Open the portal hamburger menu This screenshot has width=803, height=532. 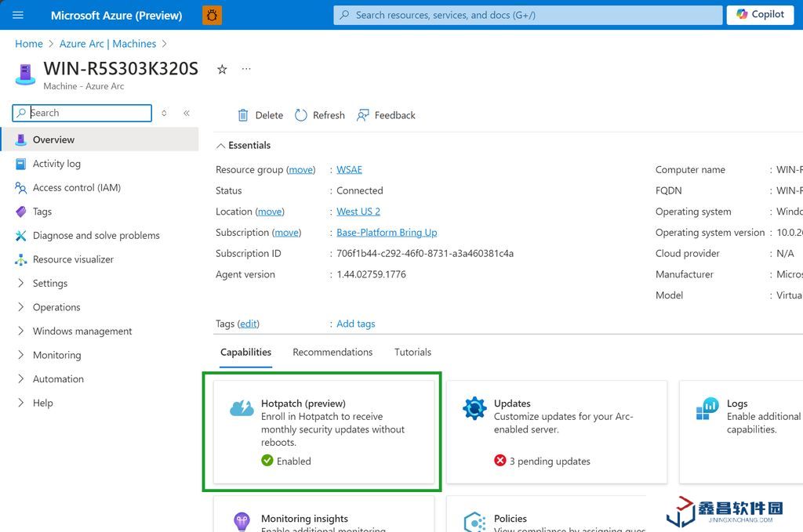tap(19, 15)
